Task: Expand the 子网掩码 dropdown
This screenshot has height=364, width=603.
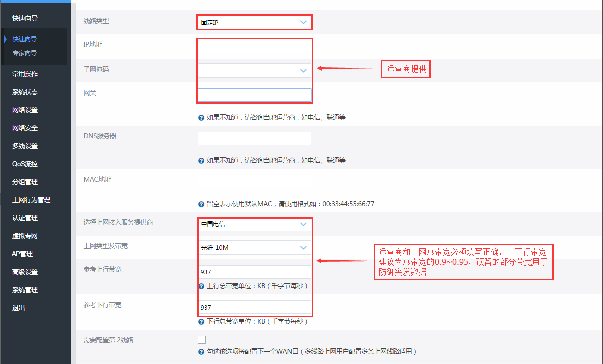Action: tap(254, 70)
